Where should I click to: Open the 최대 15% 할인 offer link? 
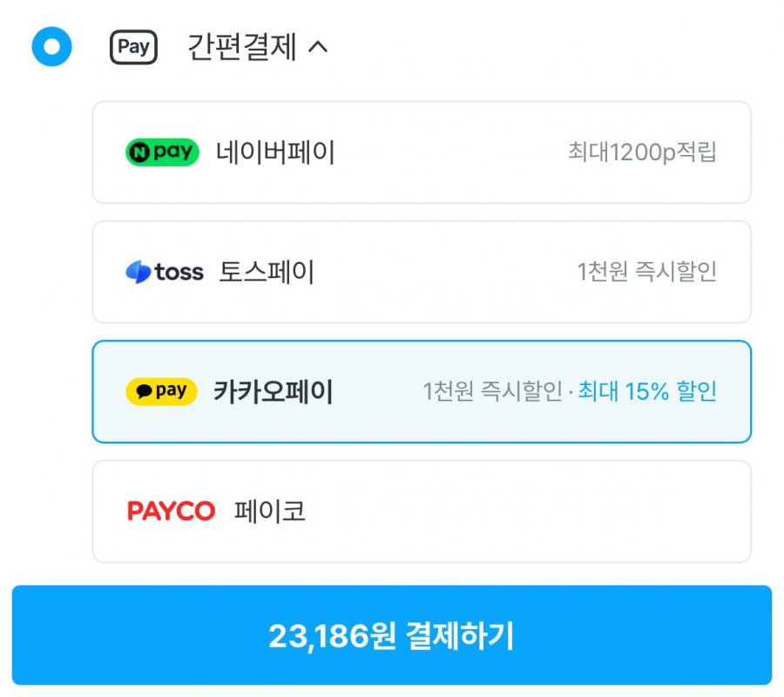click(x=647, y=392)
